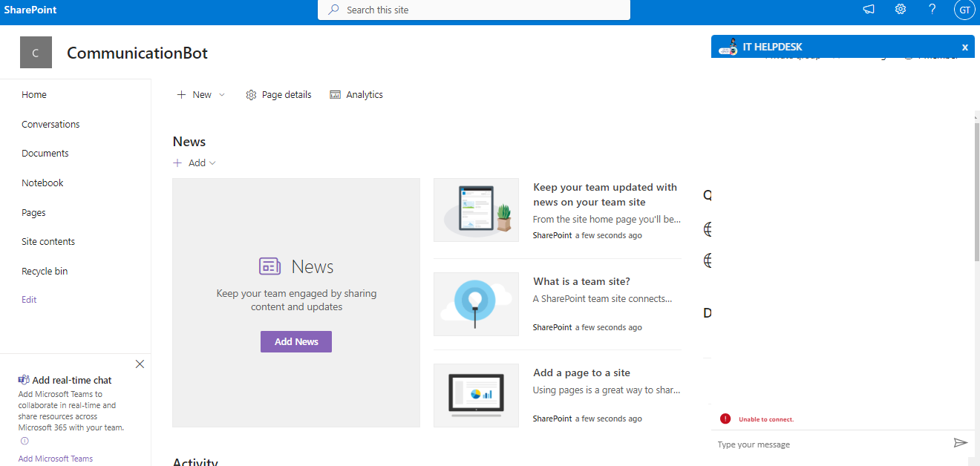The height and width of the screenshot is (466, 980).
Task: Click the Add real-time chat heading
Action: tap(72, 380)
